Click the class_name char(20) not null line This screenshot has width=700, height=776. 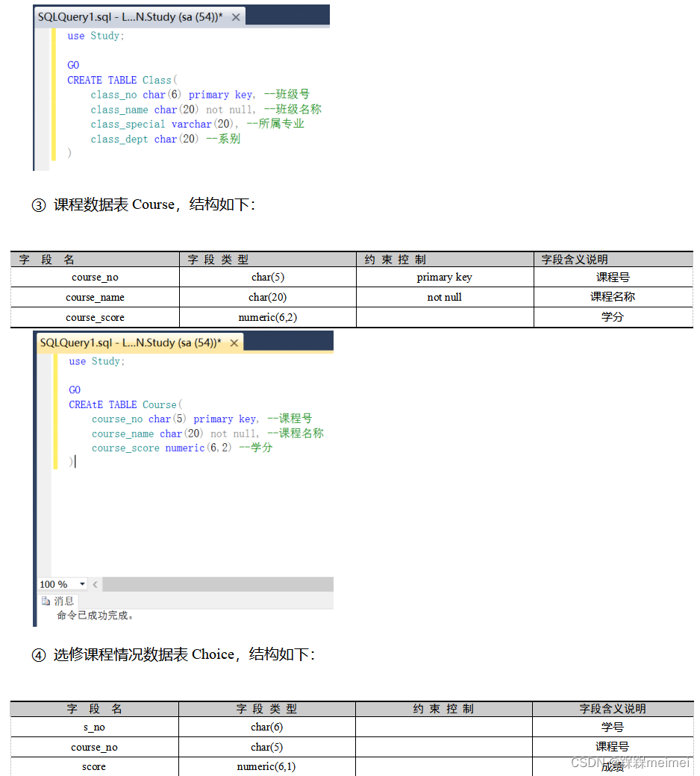coord(206,110)
